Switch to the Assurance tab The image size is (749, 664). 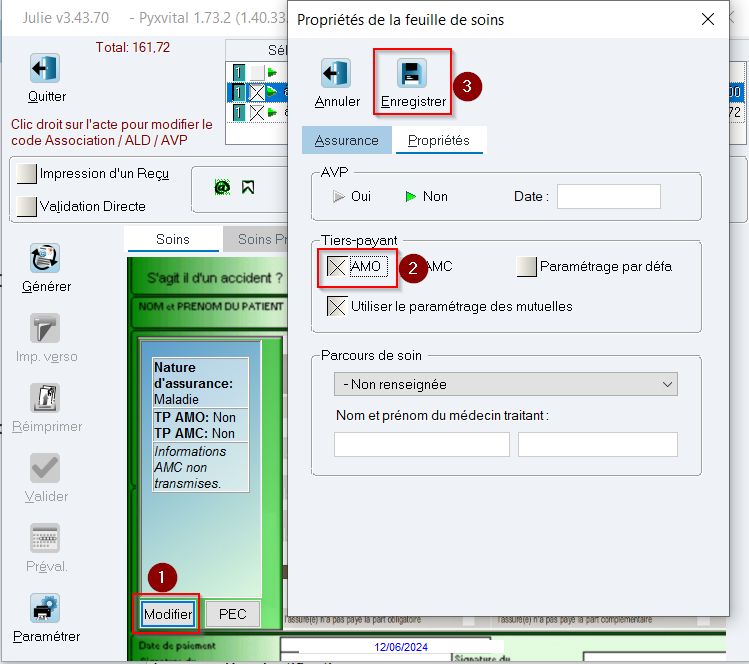click(x=346, y=140)
